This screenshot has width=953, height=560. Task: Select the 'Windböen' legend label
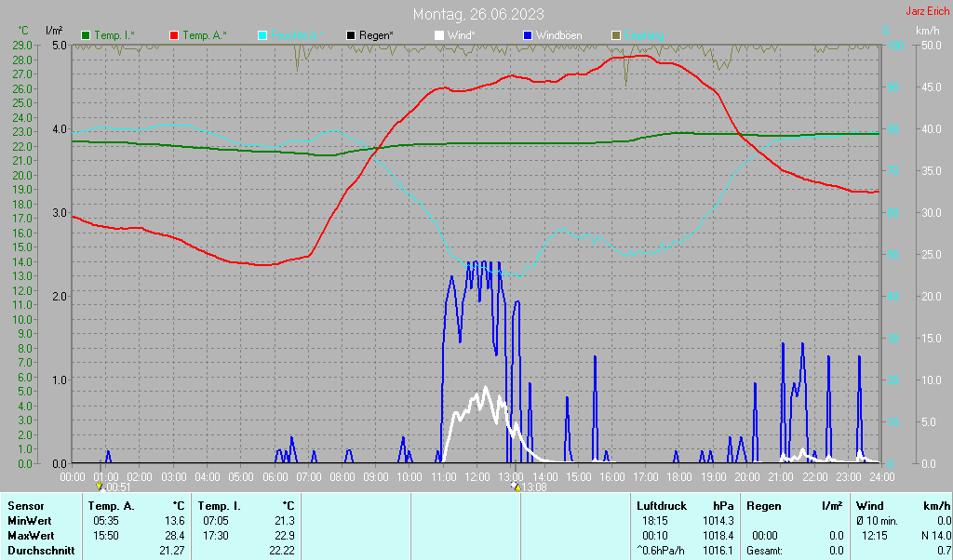click(x=558, y=36)
